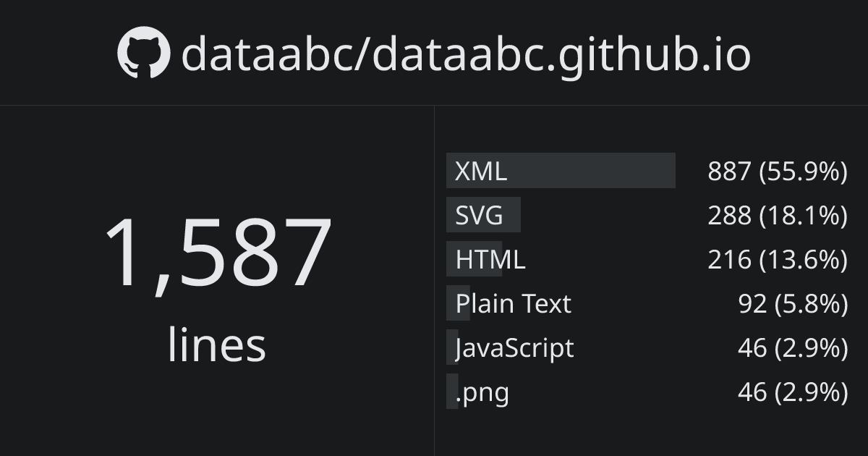Click the small bar beside JavaScript

[451, 347]
